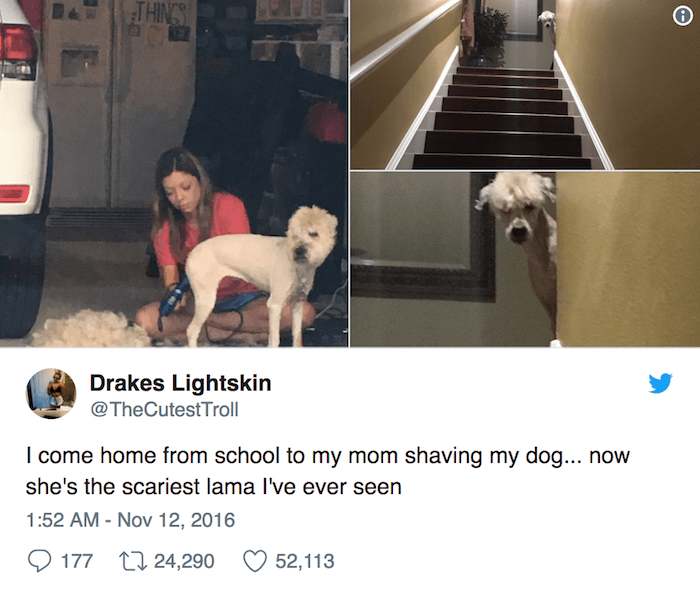Screen dimensions: 700x592
Task: Click the retweet arrows icon
Action: pos(133,561)
